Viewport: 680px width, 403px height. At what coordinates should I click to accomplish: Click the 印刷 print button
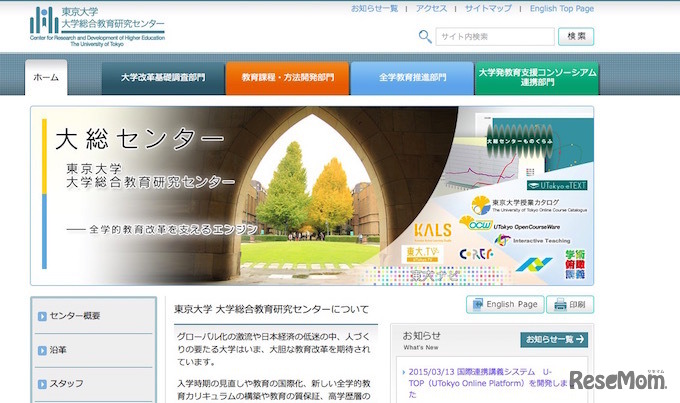point(570,305)
